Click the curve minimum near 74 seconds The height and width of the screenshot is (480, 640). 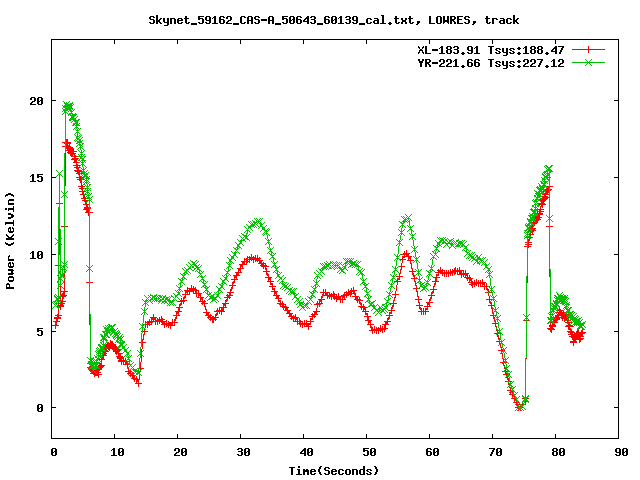pos(520,407)
